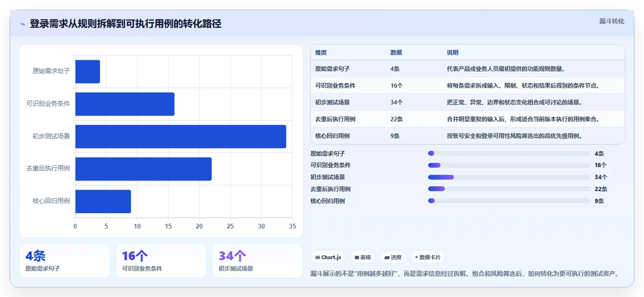The image size is (644, 297).
Task: Click the 去重后执行用例 progress bar
Action: (x=509, y=189)
